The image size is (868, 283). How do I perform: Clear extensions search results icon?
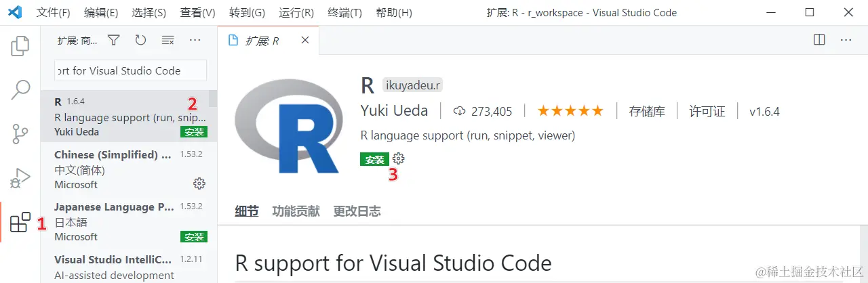click(x=167, y=41)
